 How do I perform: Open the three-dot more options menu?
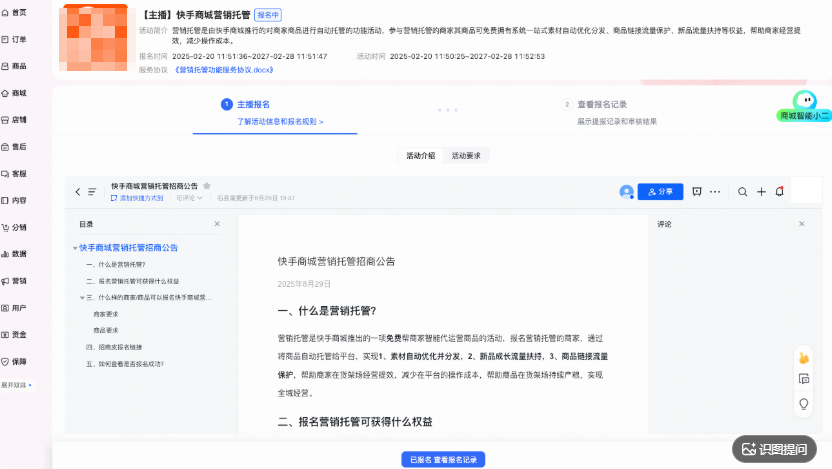[715, 192]
